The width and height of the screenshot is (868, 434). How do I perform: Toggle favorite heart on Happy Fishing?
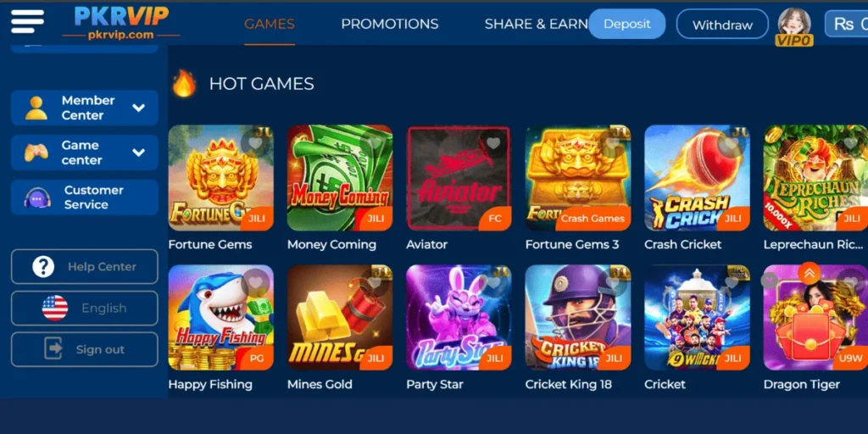pos(255,283)
